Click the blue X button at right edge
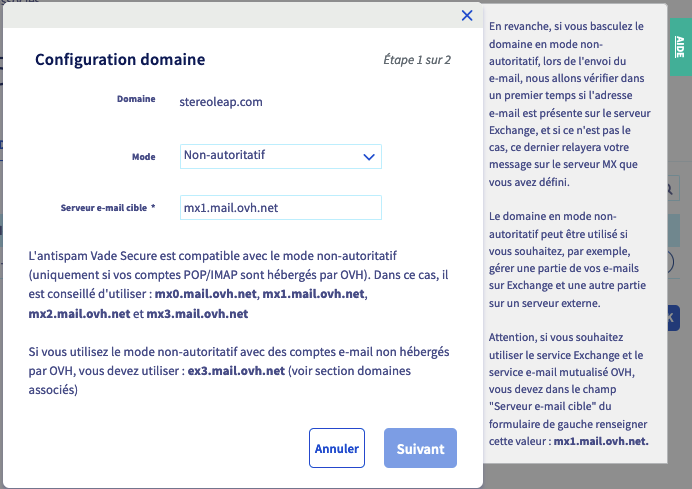The width and height of the screenshot is (692, 489). point(672,318)
